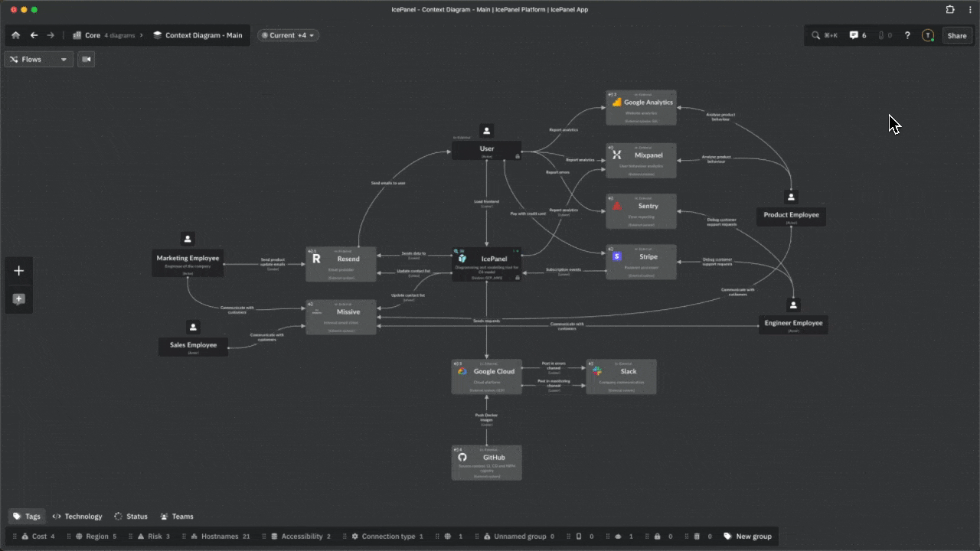The height and width of the screenshot is (551, 980).
Task: Switch to the Status tab
Action: pyautogui.click(x=131, y=517)
